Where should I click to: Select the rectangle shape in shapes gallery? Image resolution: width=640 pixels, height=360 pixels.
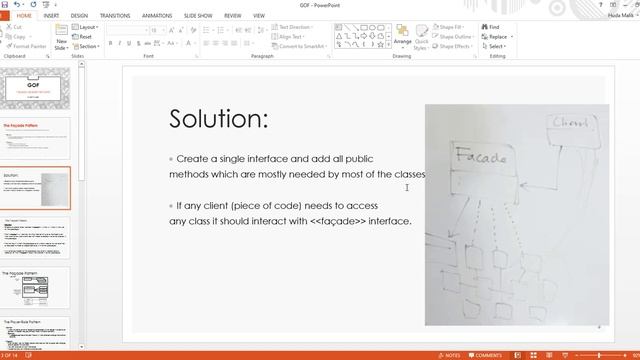click(364, 28)
